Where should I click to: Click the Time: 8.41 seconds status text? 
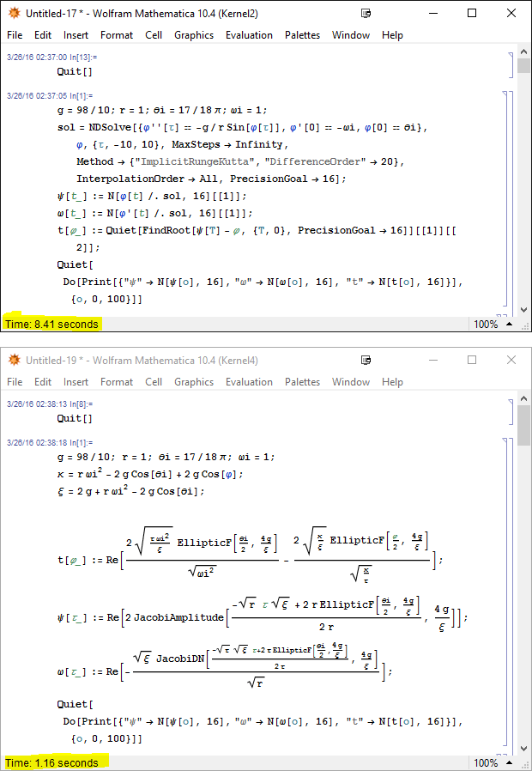51,325
